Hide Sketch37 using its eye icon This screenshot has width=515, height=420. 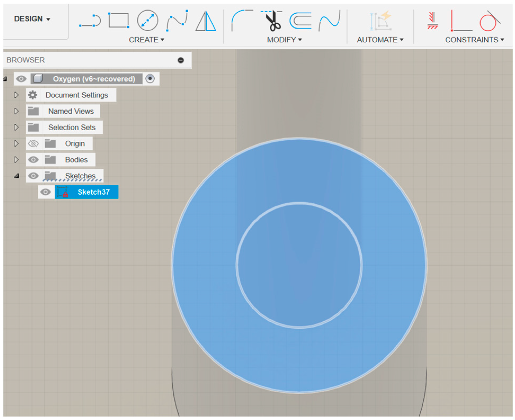click(x=46, y=192)
